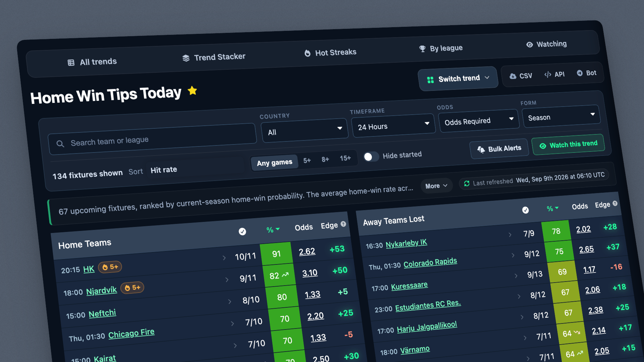Click the All trends table icon
The width and height of the screenshot is (644, 362).
71,63
